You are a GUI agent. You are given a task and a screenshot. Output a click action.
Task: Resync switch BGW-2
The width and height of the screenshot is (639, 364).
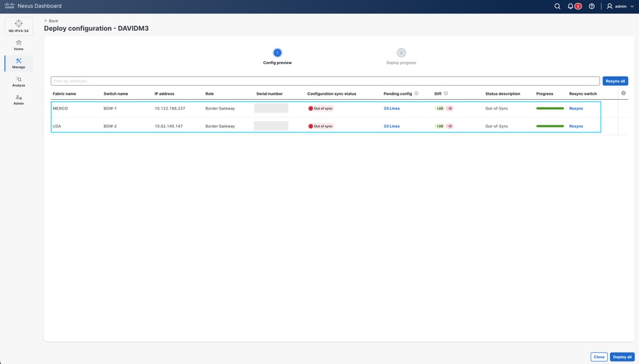pos(576,127)
